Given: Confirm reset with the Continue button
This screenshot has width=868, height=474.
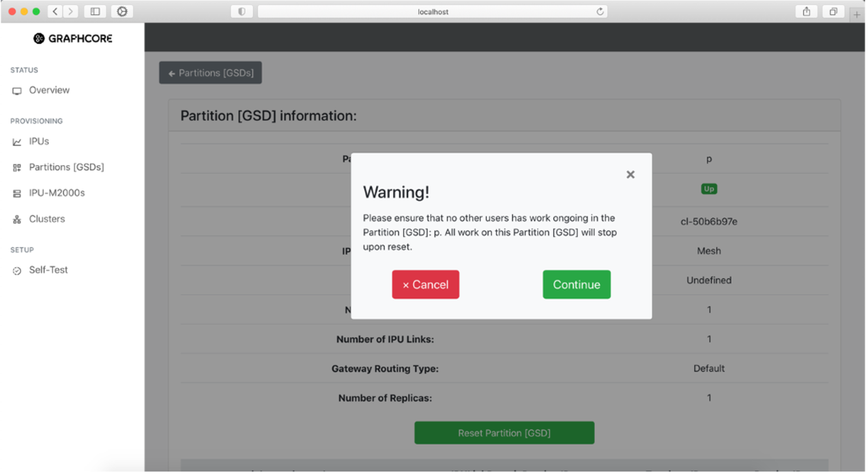Looking at the screenshot, I should point(577,284).
